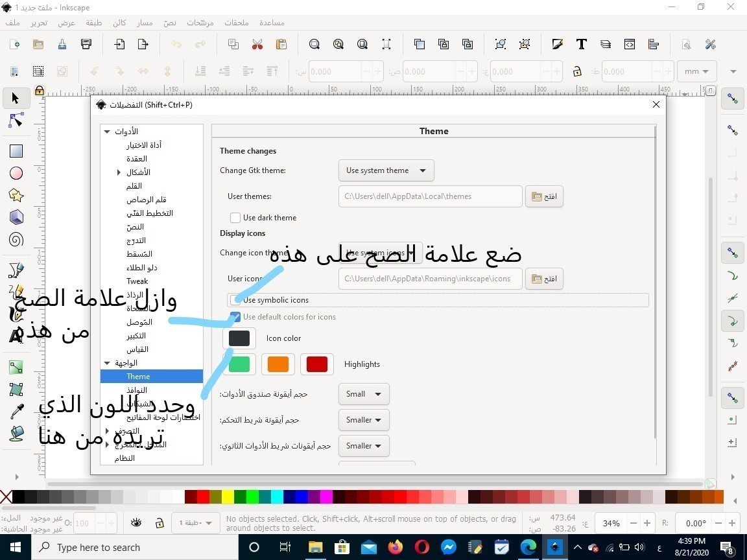Open the Change Gtk theme dropdown

386,170
